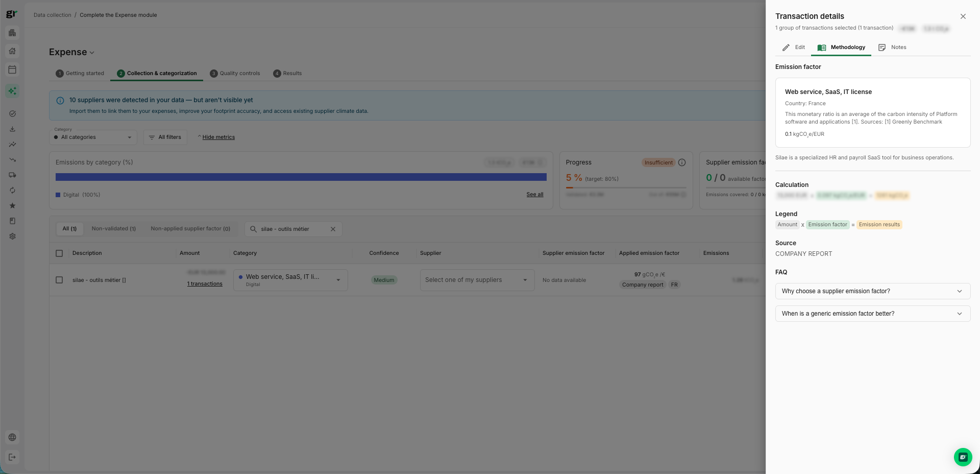Click the globe language icon
The height and width of the screenshot is (474, 980).
pyautogui.click(x=12, y=437)
